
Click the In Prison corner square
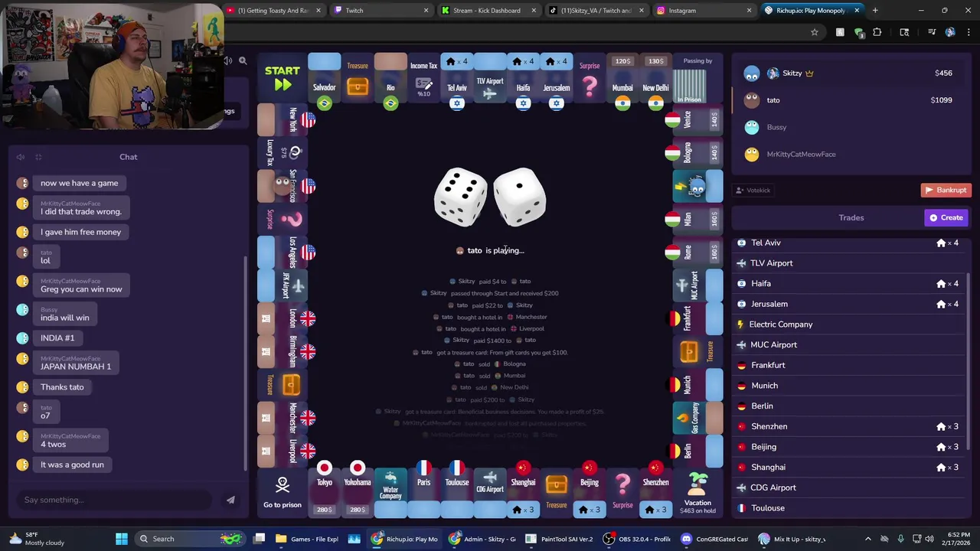[x=697, y=78]
